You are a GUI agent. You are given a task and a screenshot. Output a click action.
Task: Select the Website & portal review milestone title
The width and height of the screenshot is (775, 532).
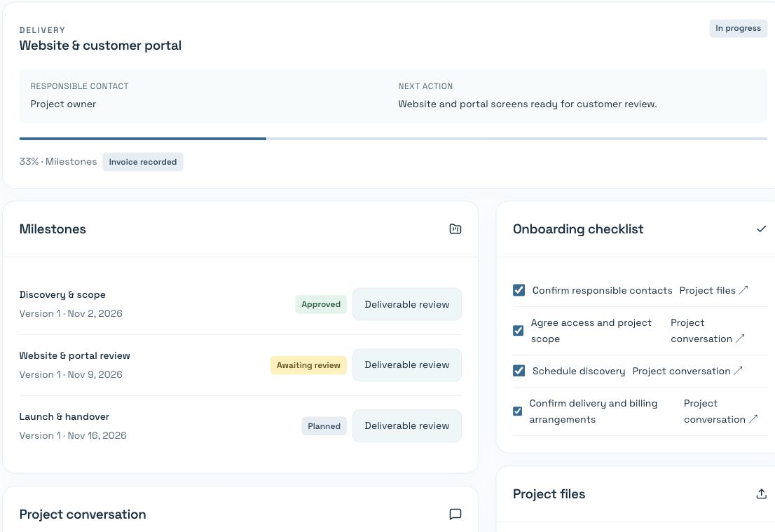click(x=75, y=355)
